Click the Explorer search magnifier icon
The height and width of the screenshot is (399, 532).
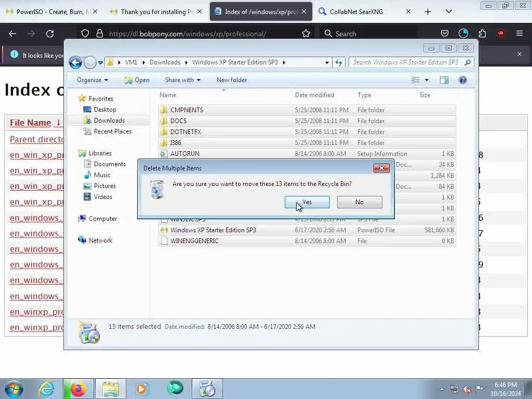click(x=468, y=62)
